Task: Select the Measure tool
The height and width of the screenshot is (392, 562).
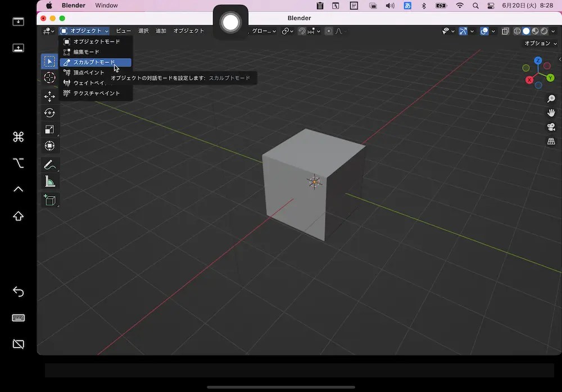Action: tap(49, 181)
